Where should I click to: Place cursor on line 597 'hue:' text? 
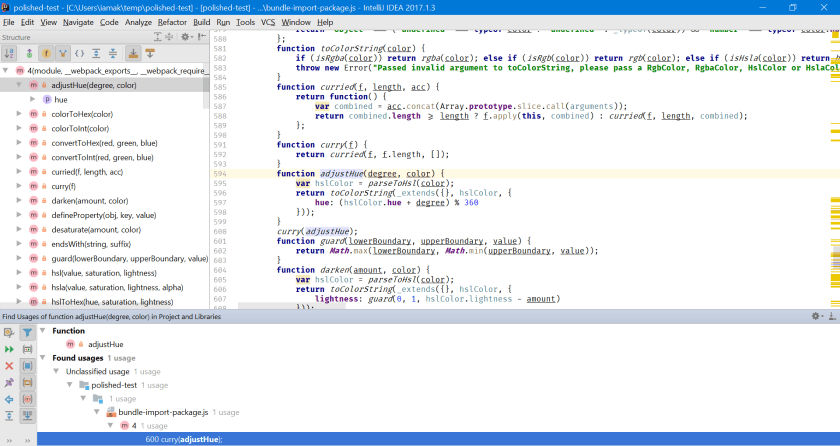[322, 202]
